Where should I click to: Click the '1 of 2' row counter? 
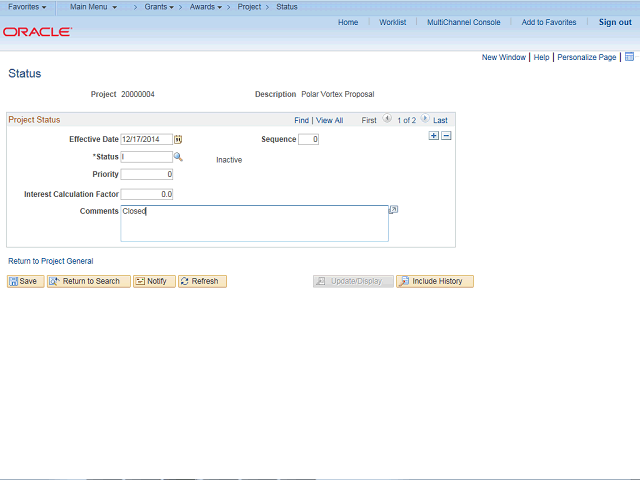[407, 120]
